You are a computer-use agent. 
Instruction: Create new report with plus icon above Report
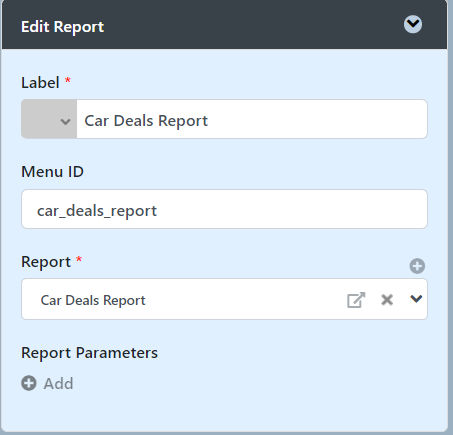click(417, 266)
